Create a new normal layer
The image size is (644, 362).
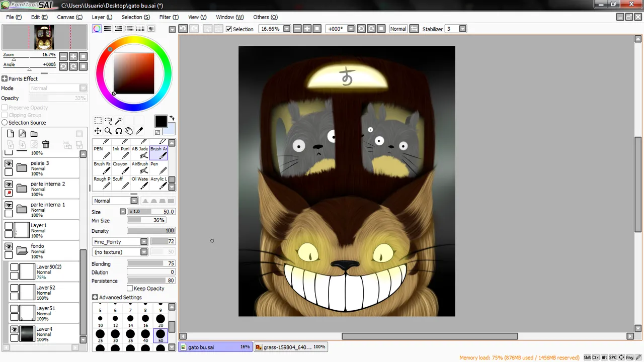point(10,134)
